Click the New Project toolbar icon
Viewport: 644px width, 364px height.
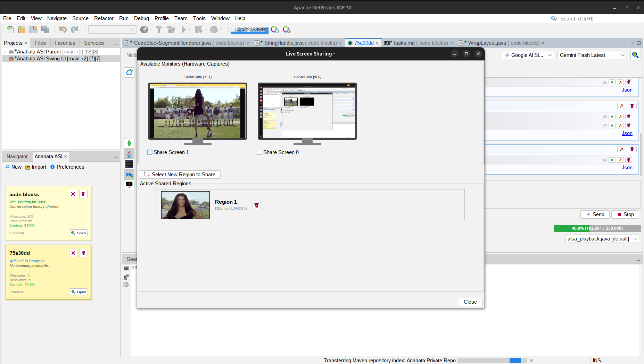tap(22, 30)
